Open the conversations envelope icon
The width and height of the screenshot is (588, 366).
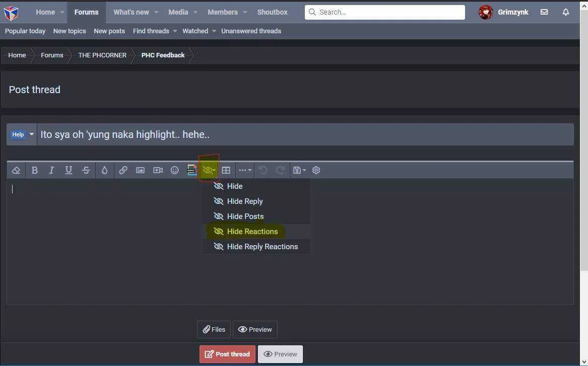coord(544,13)
